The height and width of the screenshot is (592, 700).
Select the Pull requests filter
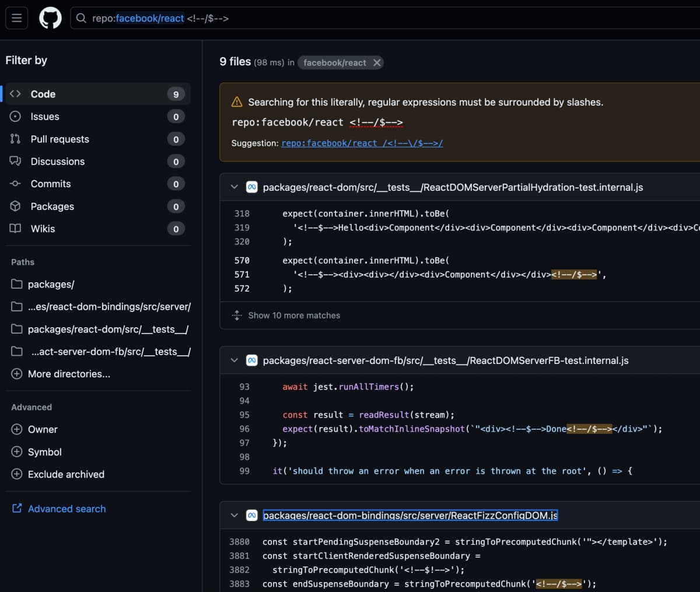pyautogui.click(x=98, y=139)
